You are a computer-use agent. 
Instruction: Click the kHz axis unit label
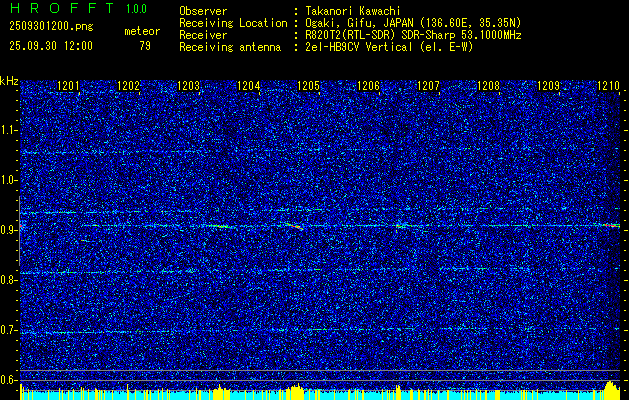(9, 81)
